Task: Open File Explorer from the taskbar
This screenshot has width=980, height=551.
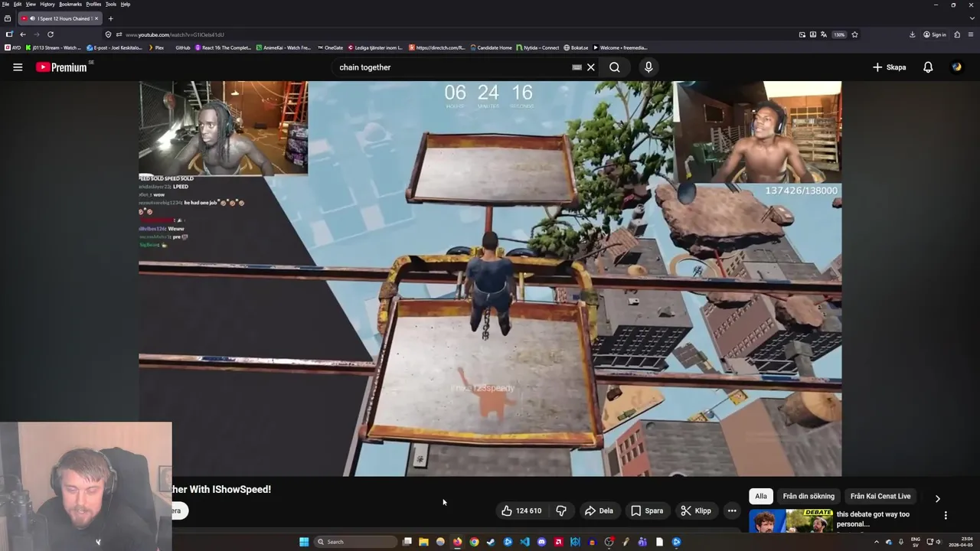Action: [x=423, y=542]
